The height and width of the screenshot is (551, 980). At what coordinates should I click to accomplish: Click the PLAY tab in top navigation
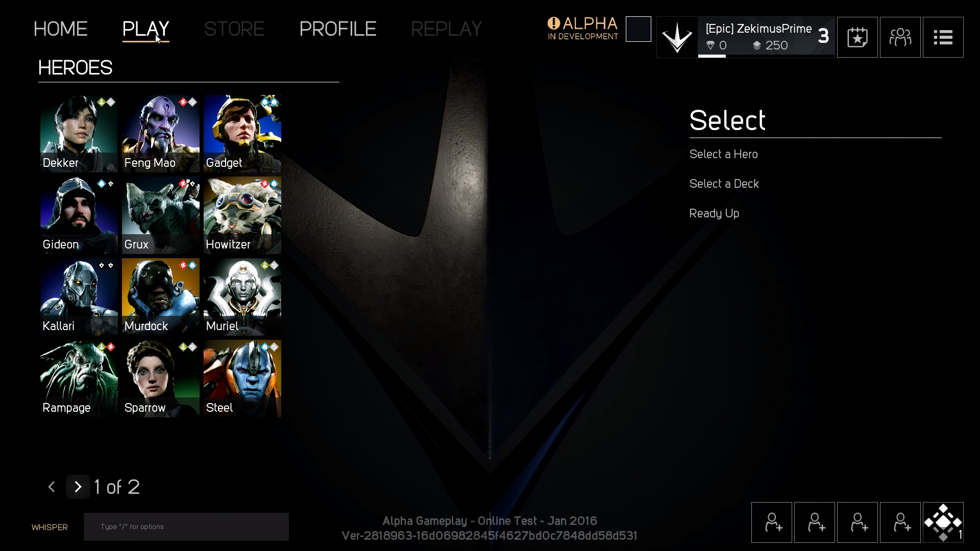tap(145, 28)
